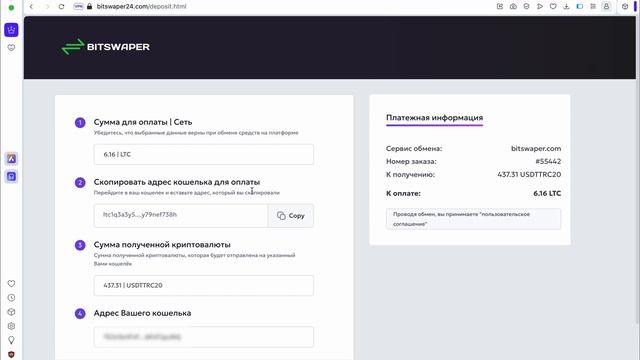
Task: Click the purple Aria icon in sidebar
Action: [x=11, y=159]
